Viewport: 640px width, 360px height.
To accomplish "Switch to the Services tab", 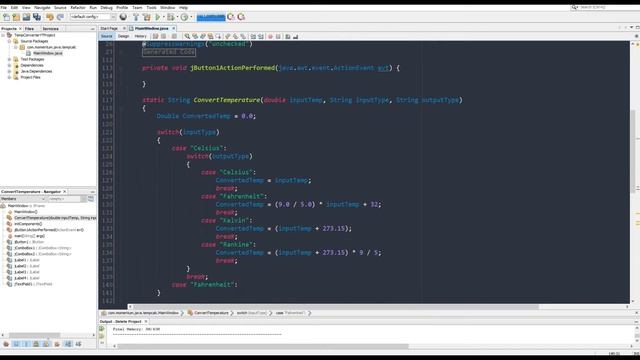I will point(51,29).
